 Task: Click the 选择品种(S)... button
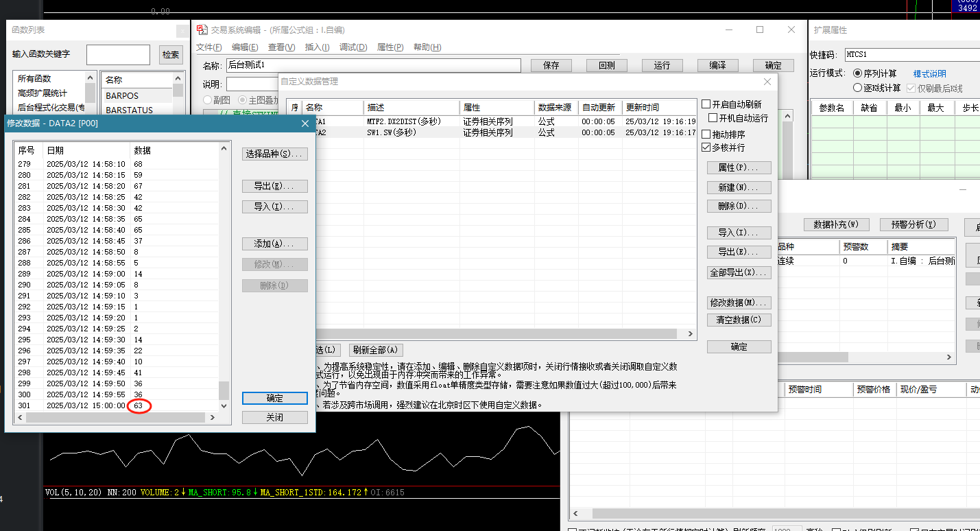[275, 154]
